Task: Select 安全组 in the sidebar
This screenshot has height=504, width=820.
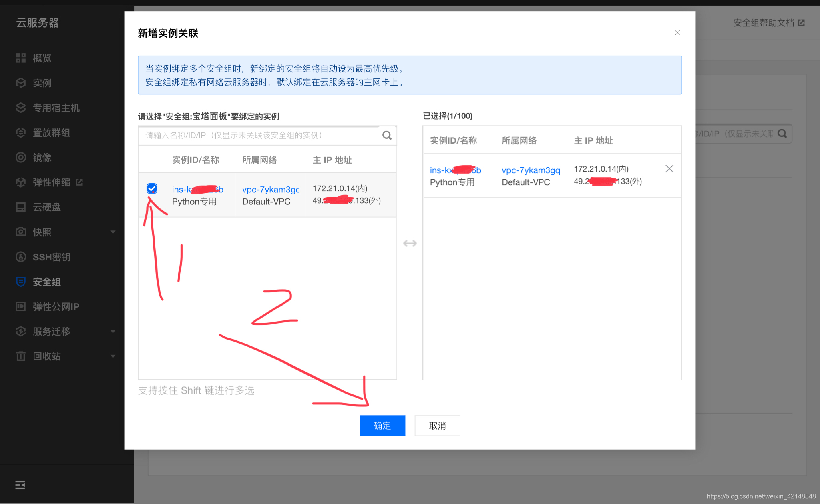Action: point(47,282)
